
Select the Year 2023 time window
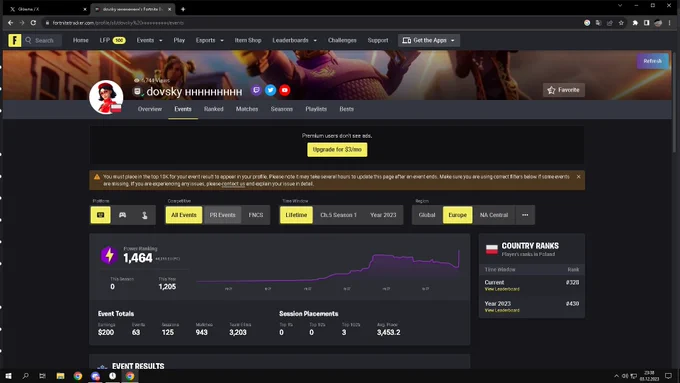383,215
